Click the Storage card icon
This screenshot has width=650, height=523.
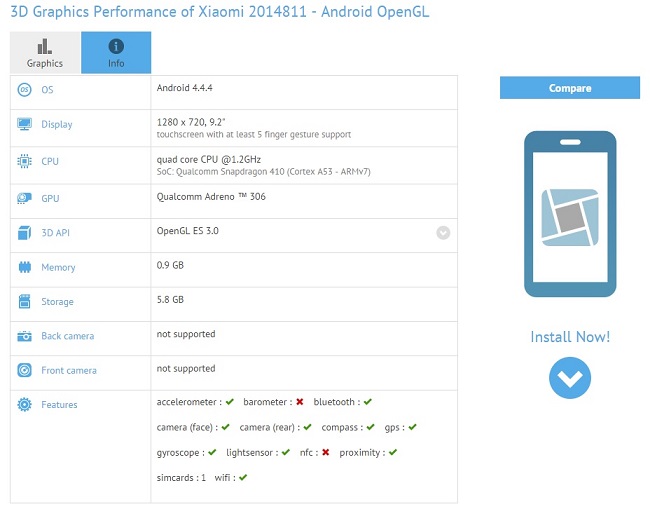click(24, 301)
